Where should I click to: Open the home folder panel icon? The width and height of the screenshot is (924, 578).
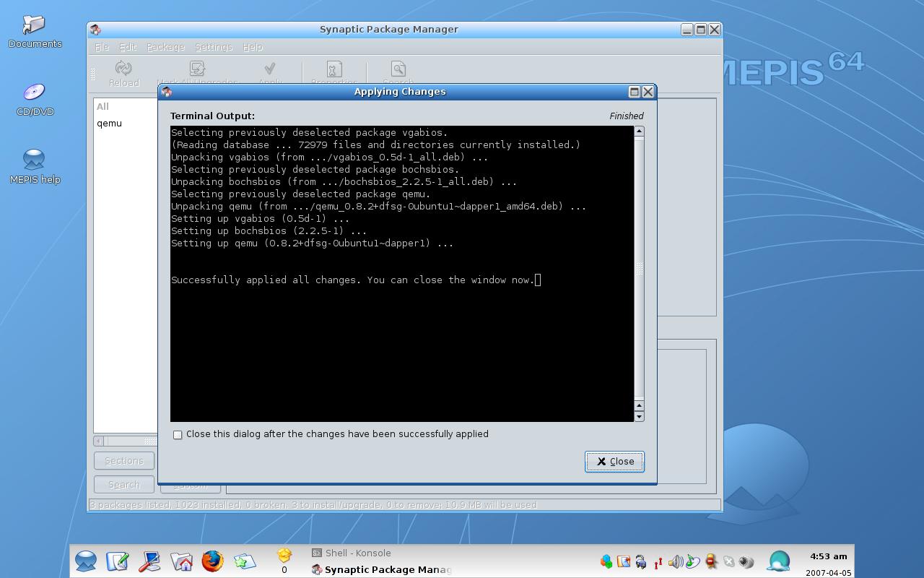point(181,561)
